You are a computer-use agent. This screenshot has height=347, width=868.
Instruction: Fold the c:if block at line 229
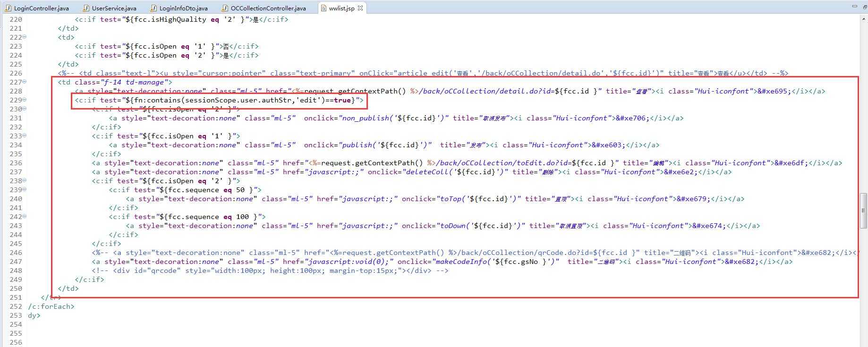pos(25,100)
